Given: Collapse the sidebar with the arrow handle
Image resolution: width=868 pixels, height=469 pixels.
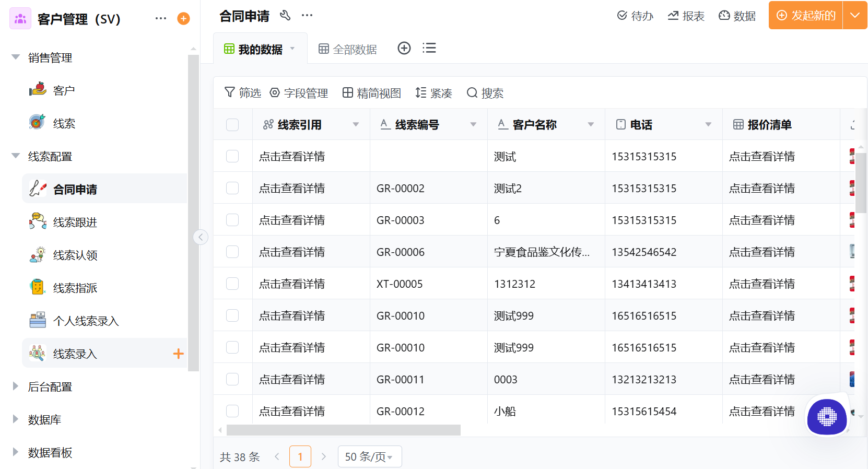Looking at the screenshot, I should point(201,237).
